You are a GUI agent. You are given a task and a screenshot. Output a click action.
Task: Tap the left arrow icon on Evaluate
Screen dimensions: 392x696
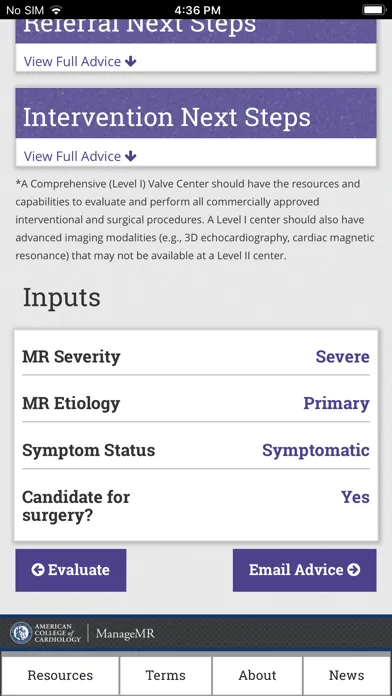point(38,570)
